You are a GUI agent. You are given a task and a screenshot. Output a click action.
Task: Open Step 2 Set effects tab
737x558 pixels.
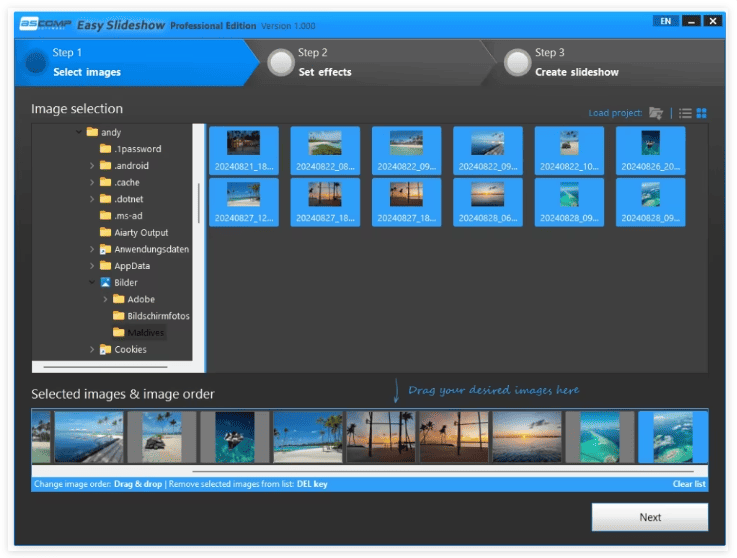coord(368,63)
